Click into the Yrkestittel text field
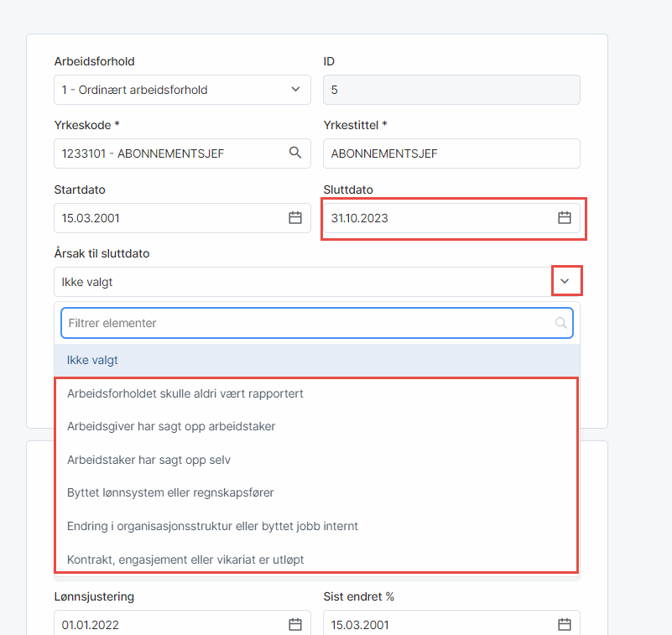 pyautogui.click(x=451, y=154)
